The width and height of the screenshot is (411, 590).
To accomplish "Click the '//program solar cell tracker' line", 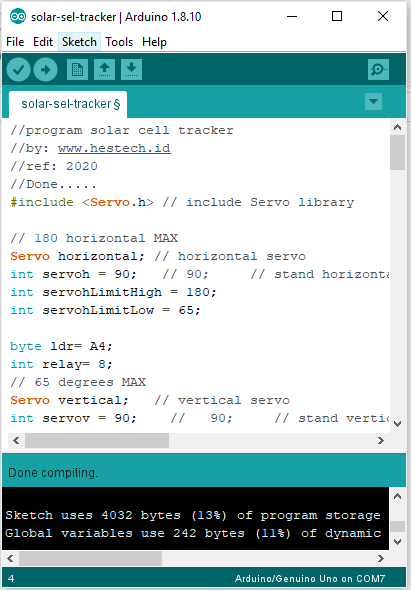I will pos(122,130).
